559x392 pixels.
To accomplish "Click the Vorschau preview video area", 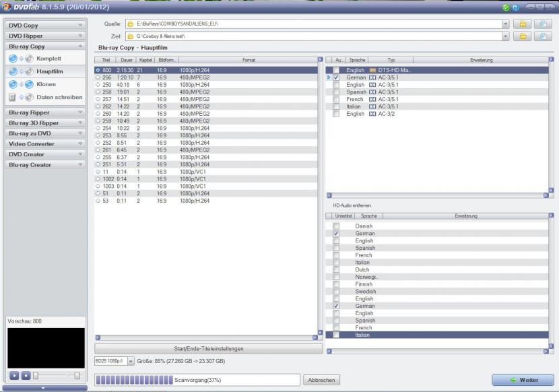I will click(x=46, y=348).
